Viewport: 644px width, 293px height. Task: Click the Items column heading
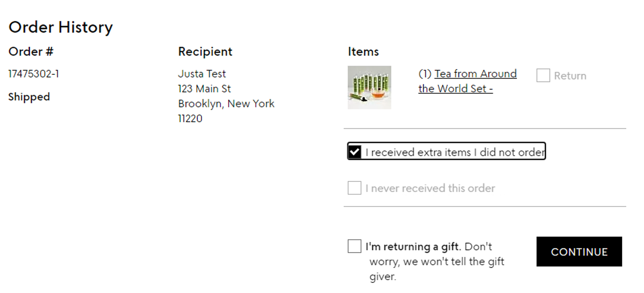pos(363,52)
